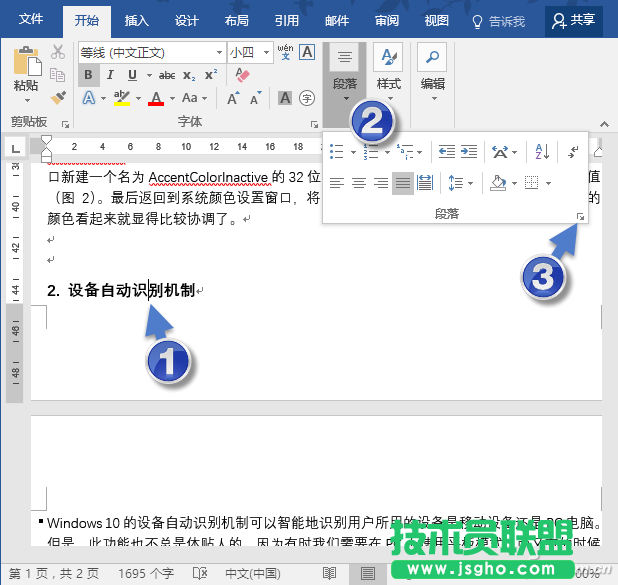Switch to the 插入 (Insert) tab
This screenshot has height=585, width=618.
[x=137, y=19]
